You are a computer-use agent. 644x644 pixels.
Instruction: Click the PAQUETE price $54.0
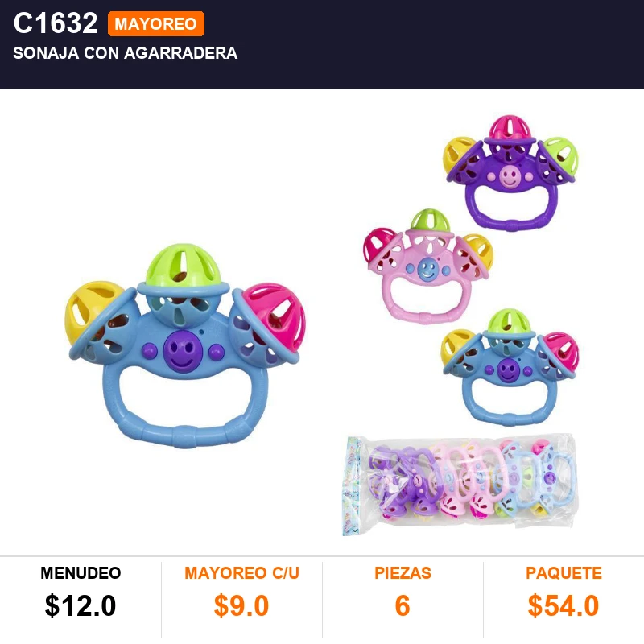tap(563, 605)
